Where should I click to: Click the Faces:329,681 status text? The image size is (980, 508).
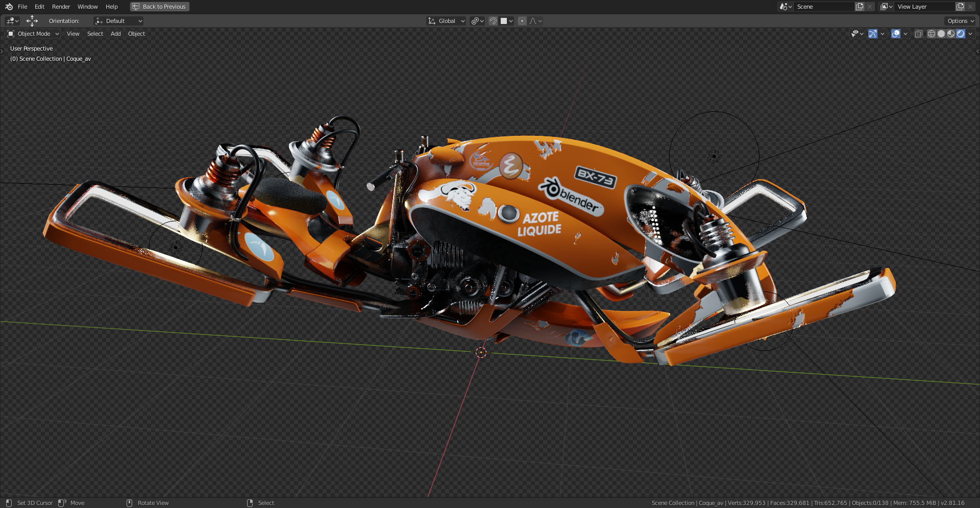click(x=790, y=503)
